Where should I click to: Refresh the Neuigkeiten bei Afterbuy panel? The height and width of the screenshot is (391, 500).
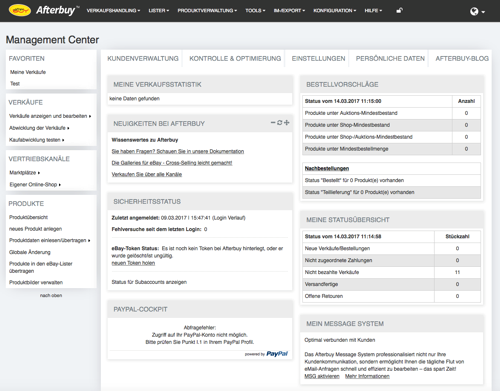point(280,123)
